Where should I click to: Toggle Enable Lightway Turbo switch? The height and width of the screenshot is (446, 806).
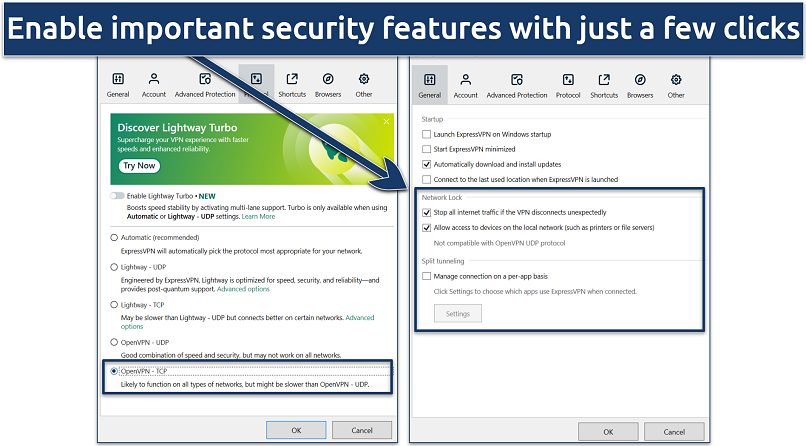pyautogui.click(x=118, y=196)
